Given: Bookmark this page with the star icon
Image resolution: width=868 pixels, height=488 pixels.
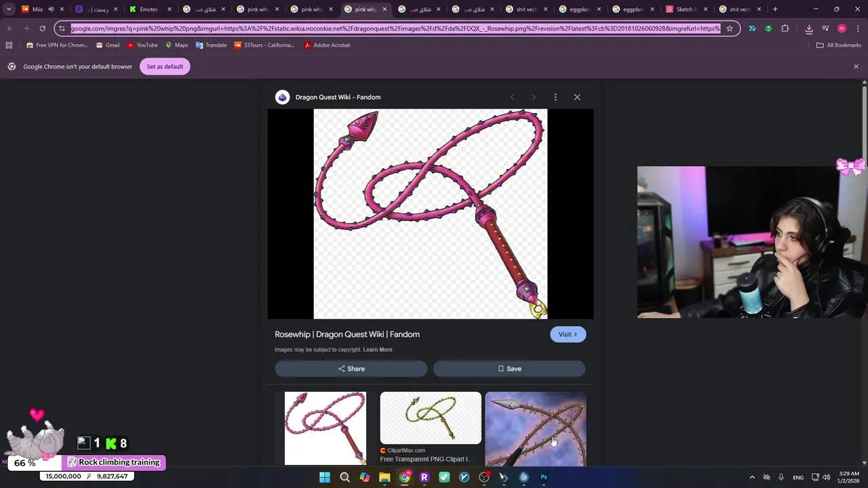Looking at the screenshot, I should click(x=730, y=28).
